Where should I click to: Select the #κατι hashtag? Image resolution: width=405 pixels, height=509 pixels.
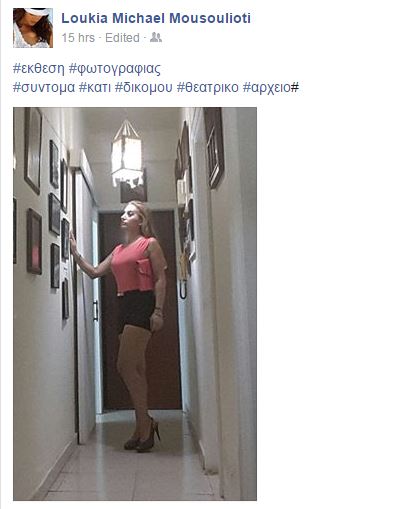(x=95, y=88)
